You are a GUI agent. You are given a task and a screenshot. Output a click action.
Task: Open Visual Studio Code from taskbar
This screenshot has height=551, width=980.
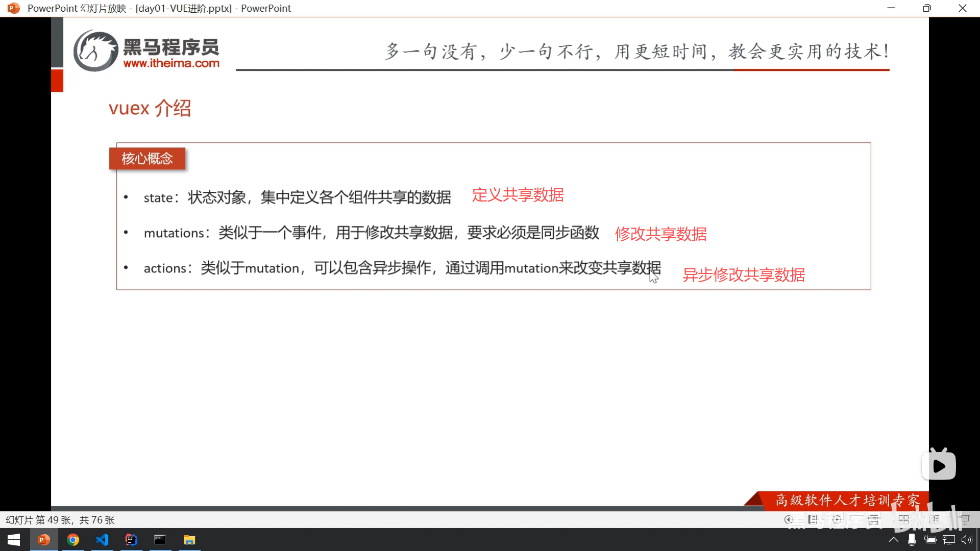tap(102, 540)
